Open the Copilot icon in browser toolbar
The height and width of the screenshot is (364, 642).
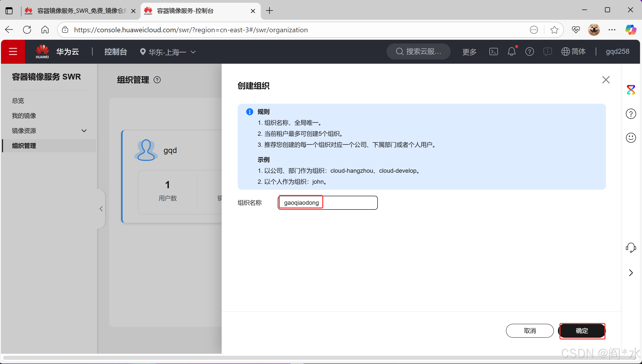coord(631,30)
